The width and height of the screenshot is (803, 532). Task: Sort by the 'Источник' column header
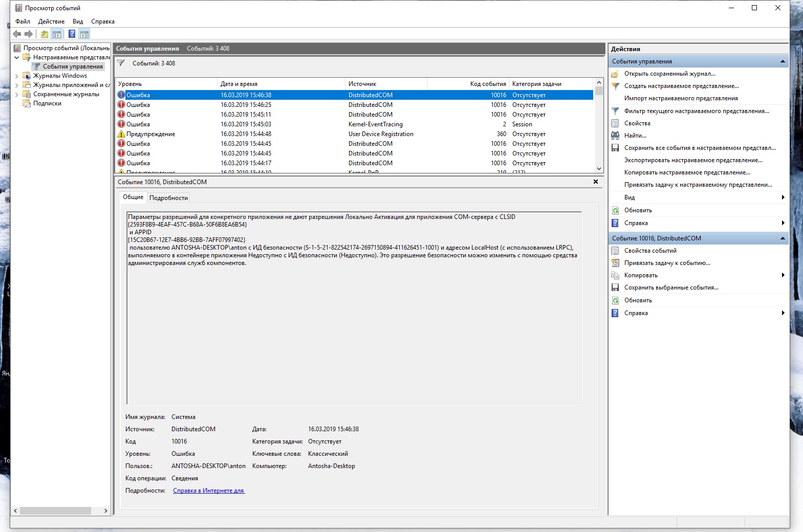386,84
